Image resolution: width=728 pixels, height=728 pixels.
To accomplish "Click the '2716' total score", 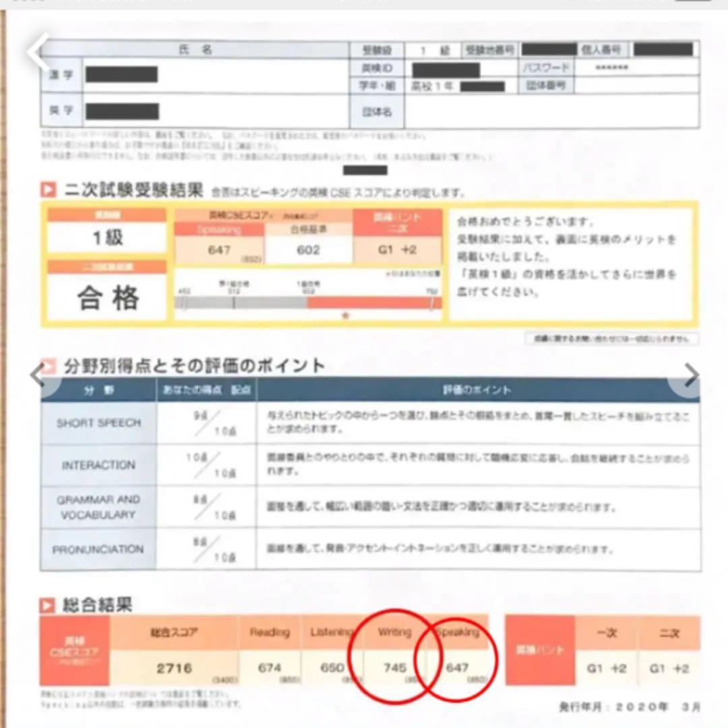I will (174, 668).
